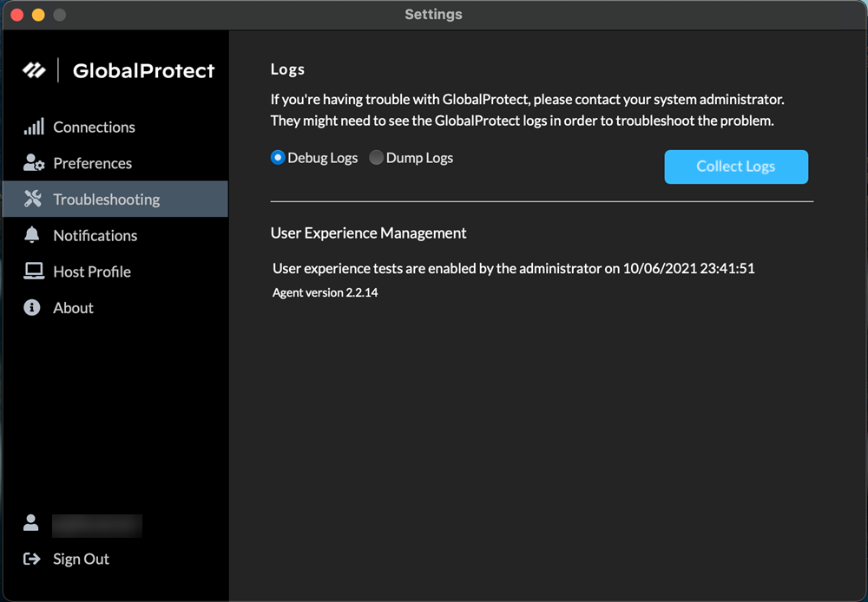Viewport: 868px width, 602px height.
Task: Select the Dump Logs radio button
Action: click(376, 158)
